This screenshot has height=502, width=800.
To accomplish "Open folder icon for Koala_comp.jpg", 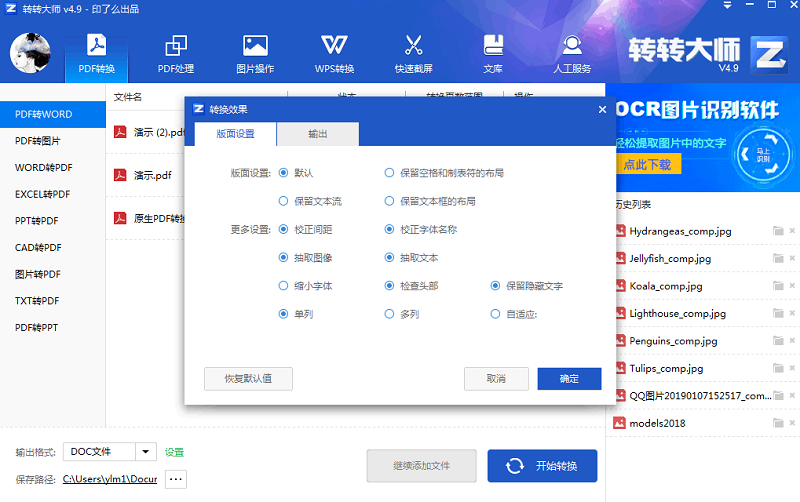I will click(778, 286).
